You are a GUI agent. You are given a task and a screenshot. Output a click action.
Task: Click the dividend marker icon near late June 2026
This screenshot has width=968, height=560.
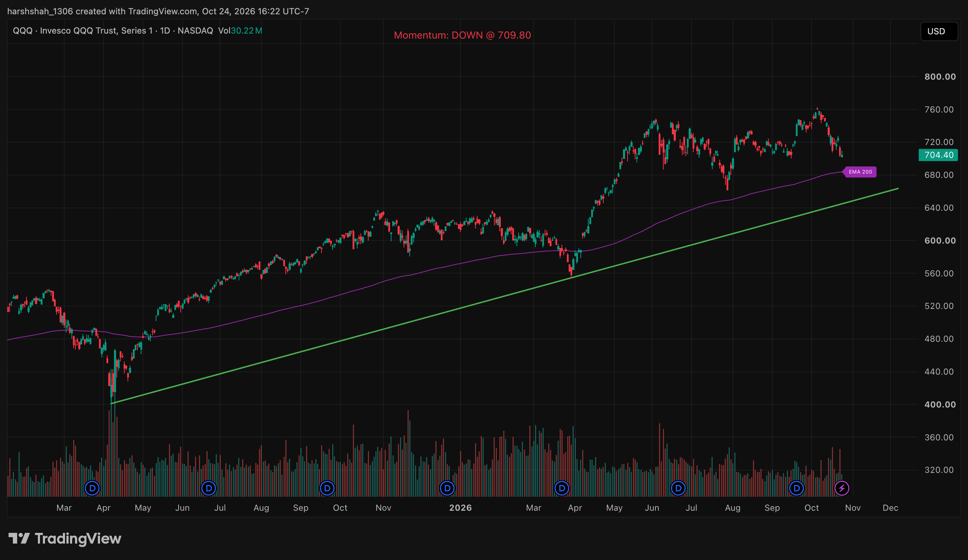click(x=678, y=488)
